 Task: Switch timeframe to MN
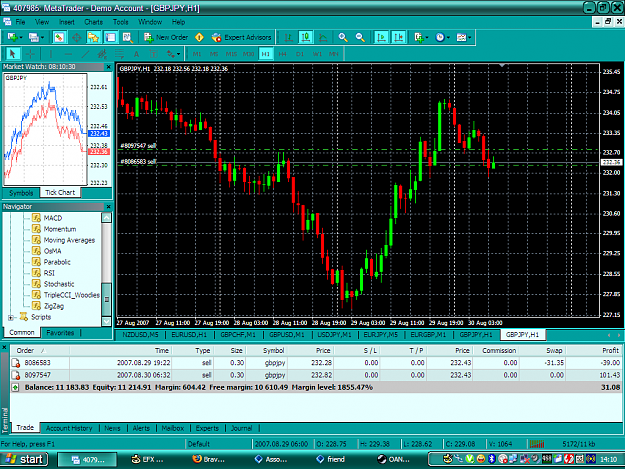(334, 54)
